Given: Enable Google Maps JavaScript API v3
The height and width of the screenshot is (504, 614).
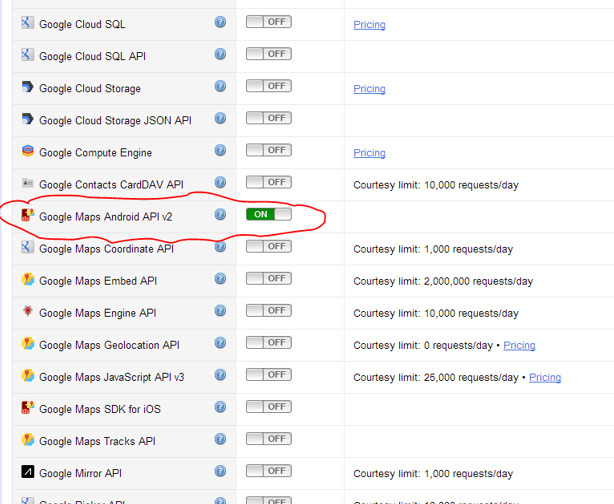Looking at the screenshot, I should (x=269, y=375).
